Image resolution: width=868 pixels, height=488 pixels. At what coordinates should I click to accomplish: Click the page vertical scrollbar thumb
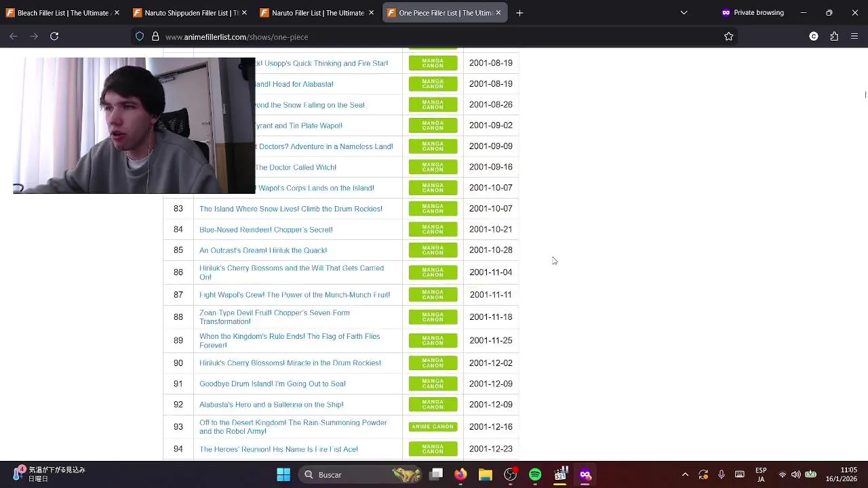[x=865, y=95]
